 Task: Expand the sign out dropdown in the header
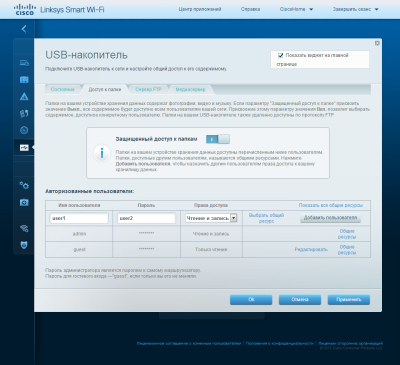point(355,9)
